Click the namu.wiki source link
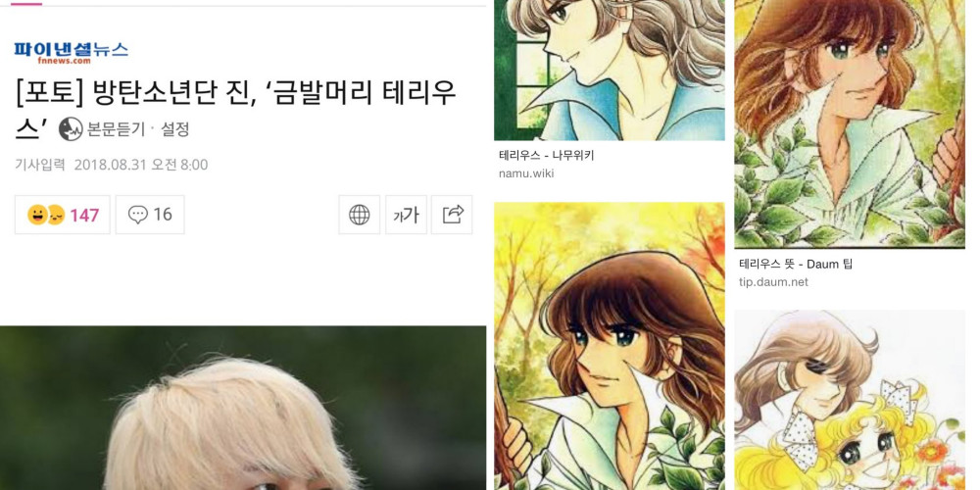The height and width of the screenshot is (490, 980). click(x=526, y=173)
